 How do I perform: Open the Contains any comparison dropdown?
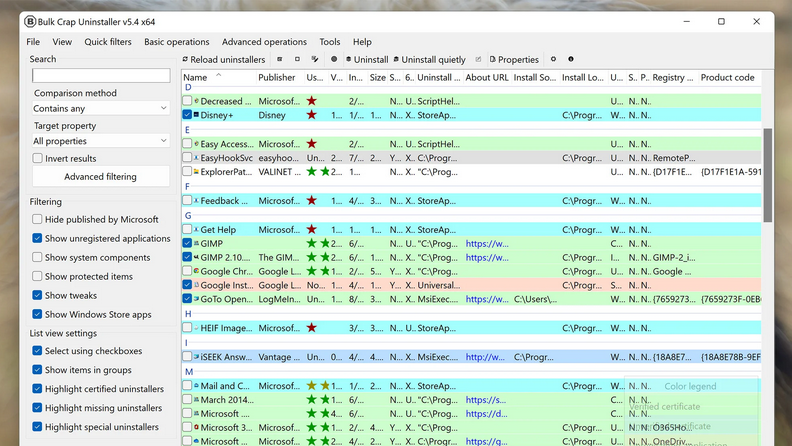[101, 108]
